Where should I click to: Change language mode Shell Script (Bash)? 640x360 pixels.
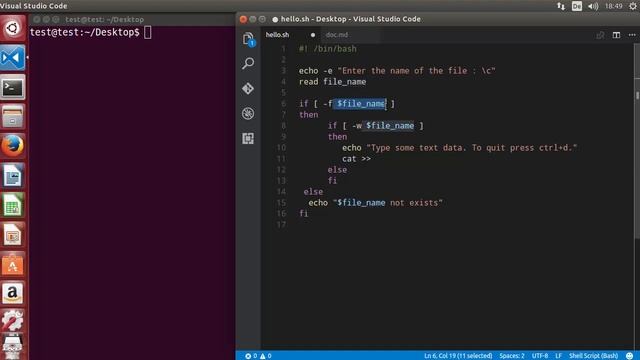(x=593, y=356)
